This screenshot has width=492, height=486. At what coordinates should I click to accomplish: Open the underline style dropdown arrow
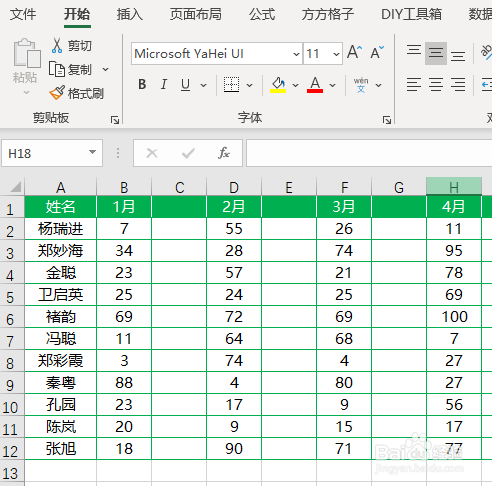click(203, 85)
